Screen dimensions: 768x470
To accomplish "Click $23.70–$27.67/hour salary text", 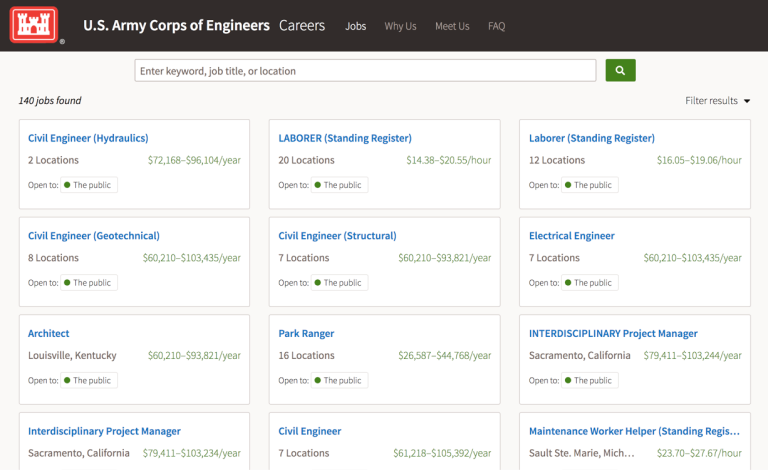I will click(x=699, y=453).
